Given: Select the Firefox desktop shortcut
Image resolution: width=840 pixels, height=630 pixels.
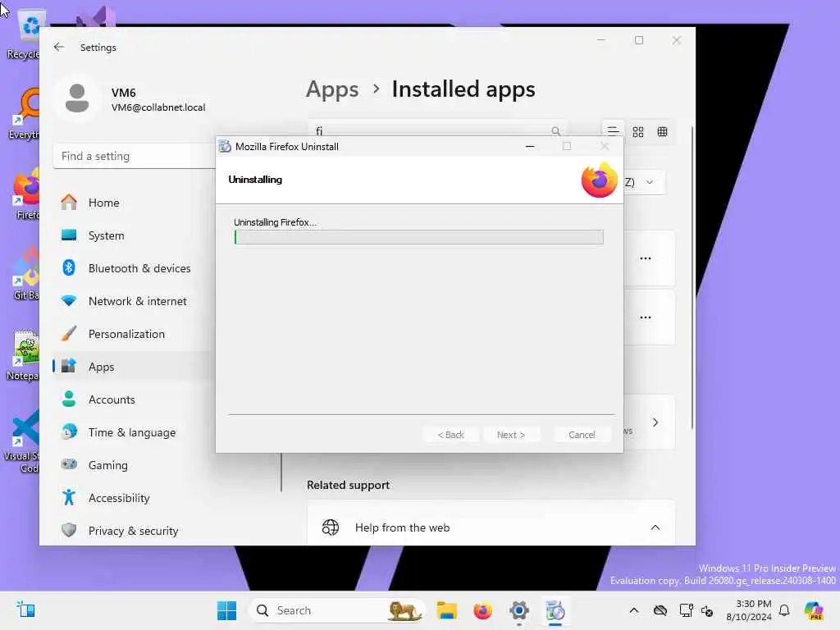Looking at the screenshot, I should pyautogui.click(x=25, y=194).
